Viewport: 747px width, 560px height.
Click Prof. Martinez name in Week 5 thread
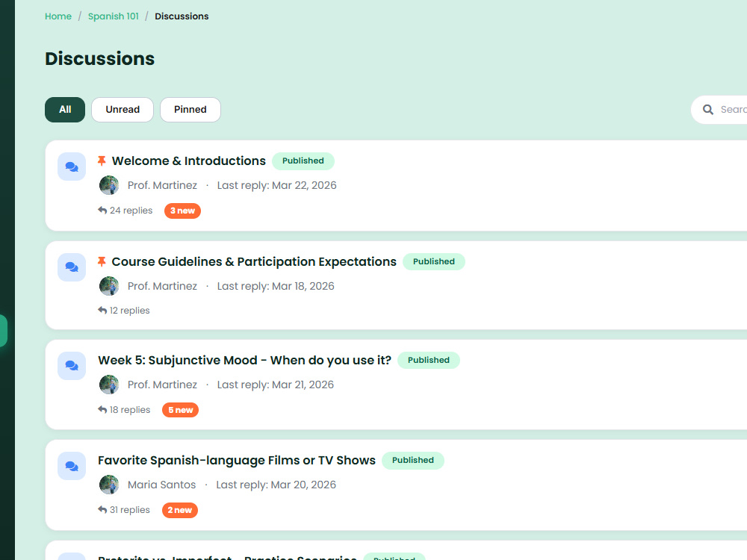click(x=162, y=385)
